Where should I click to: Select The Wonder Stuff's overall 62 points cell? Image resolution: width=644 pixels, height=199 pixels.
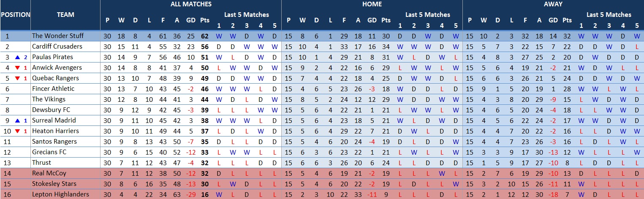click(x=205, y=36)
